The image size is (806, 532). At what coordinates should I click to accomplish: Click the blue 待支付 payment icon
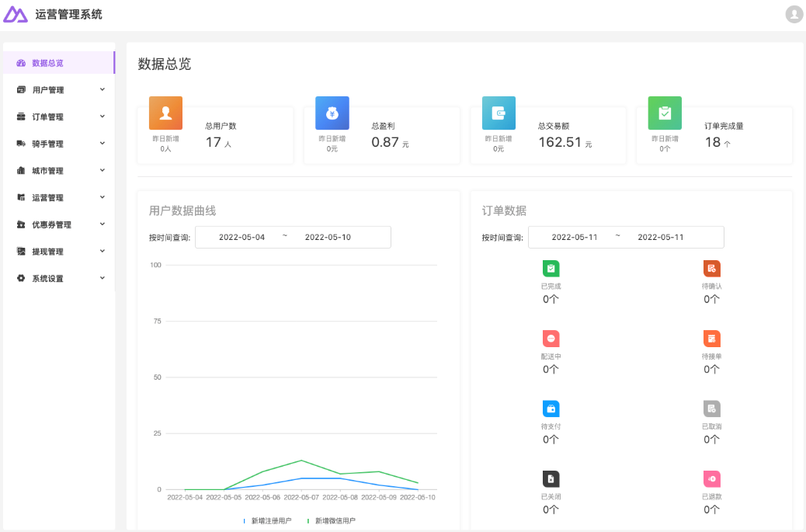click(x=551, y=408)
